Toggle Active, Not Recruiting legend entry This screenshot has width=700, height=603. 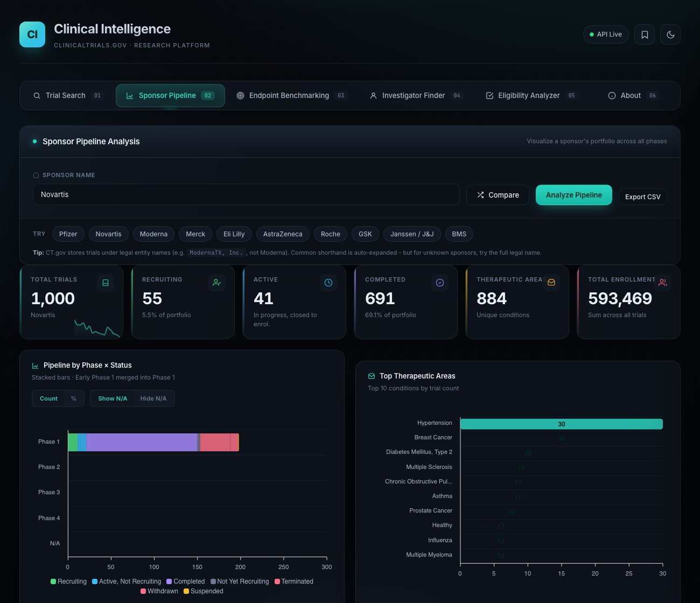tap(127, 581)
